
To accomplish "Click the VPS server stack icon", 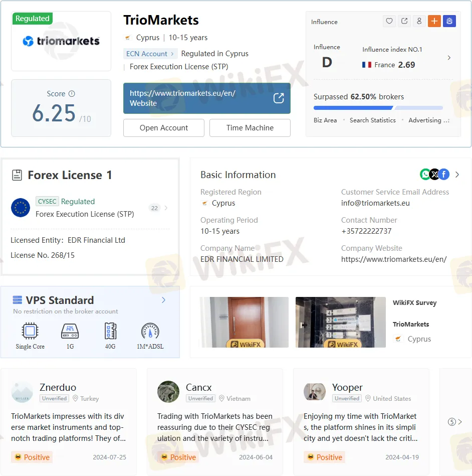I will [18, 300].
